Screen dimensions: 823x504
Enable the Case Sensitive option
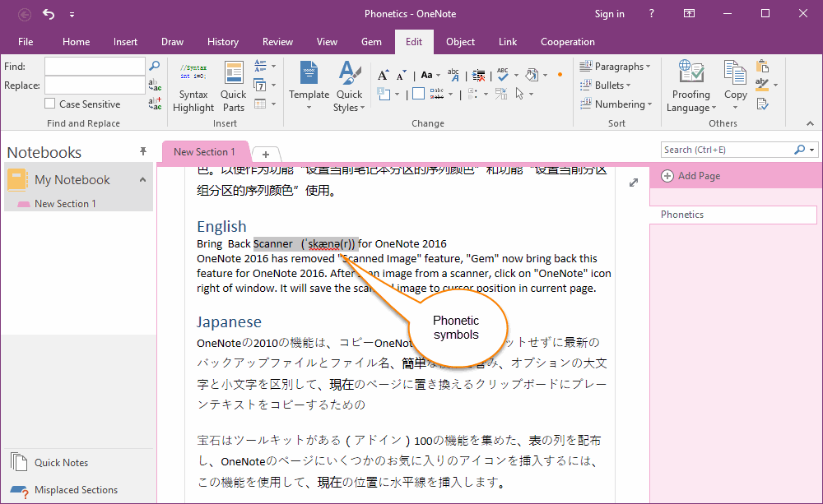tap(48, 104)
